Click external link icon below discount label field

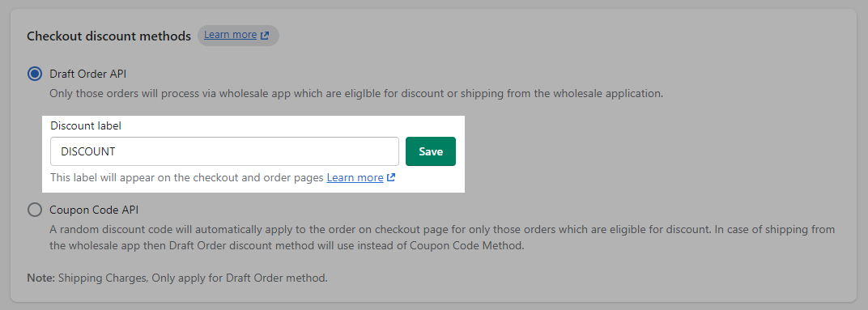pyautogui.click(x=391, y=178)
